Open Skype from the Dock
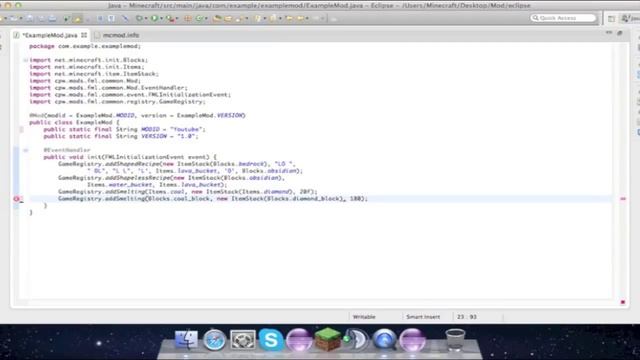This screenshot has height=360, width=640. [271, 340]
